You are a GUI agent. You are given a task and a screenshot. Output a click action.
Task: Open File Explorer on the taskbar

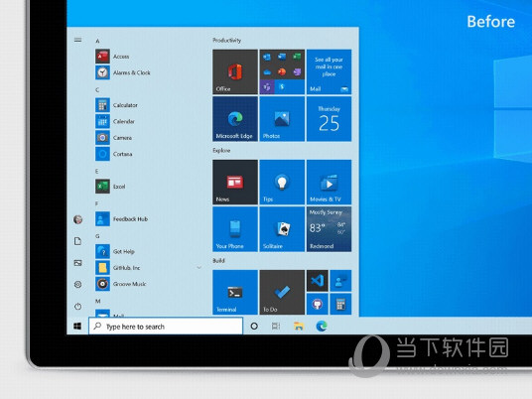pos(299,327)
